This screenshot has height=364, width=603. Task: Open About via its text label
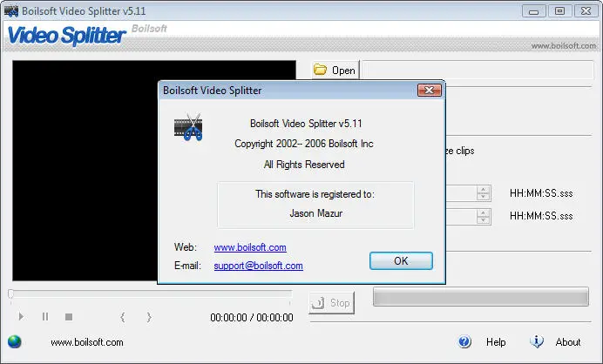click(568, 342)
